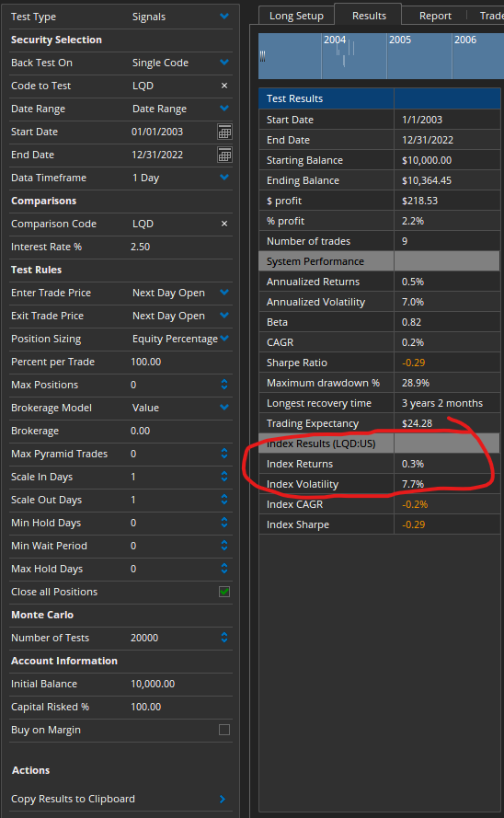Adjust the Max Pyramid Trades stepper
This screenshot has width=504, height=818.
click(224, 454)
